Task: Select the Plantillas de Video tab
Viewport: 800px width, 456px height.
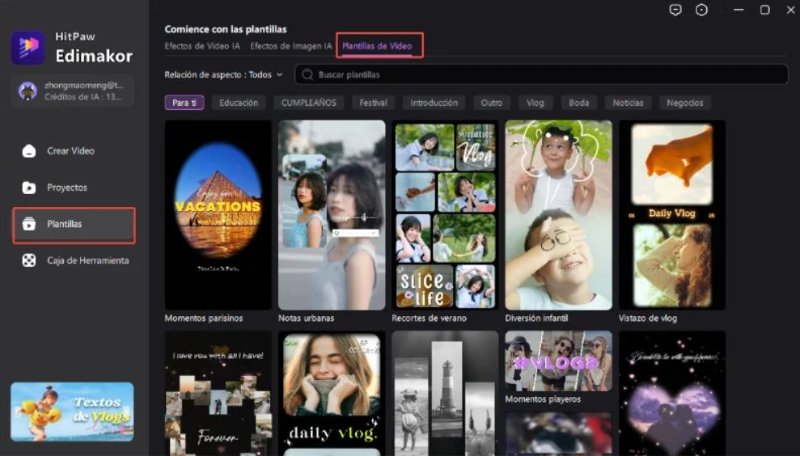Action: (x=377, y=46)
